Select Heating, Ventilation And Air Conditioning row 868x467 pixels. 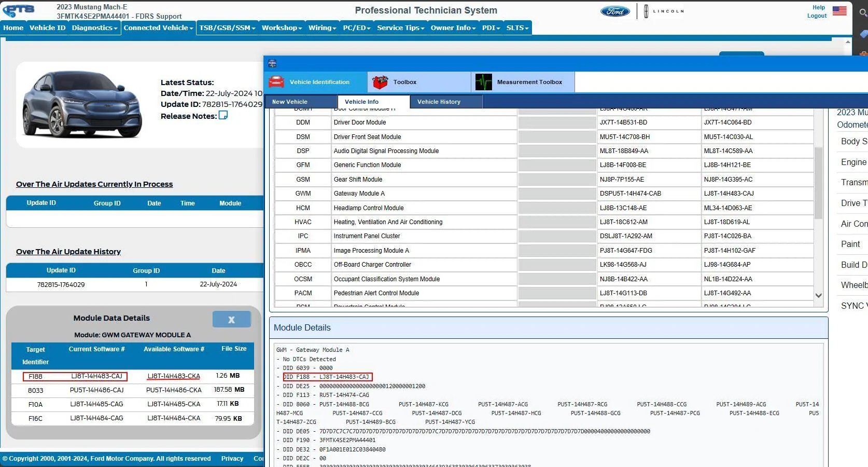click(x=544, y=222)
